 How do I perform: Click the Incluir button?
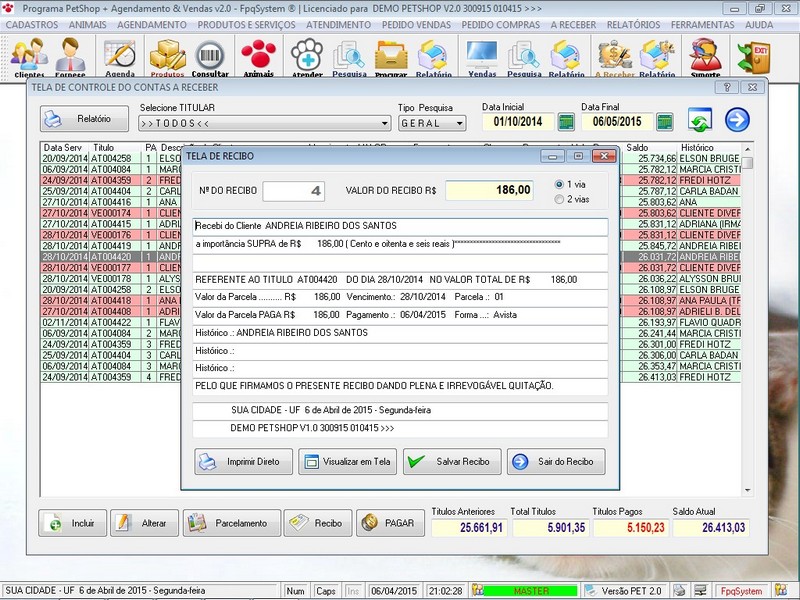[x=72, y=523]
